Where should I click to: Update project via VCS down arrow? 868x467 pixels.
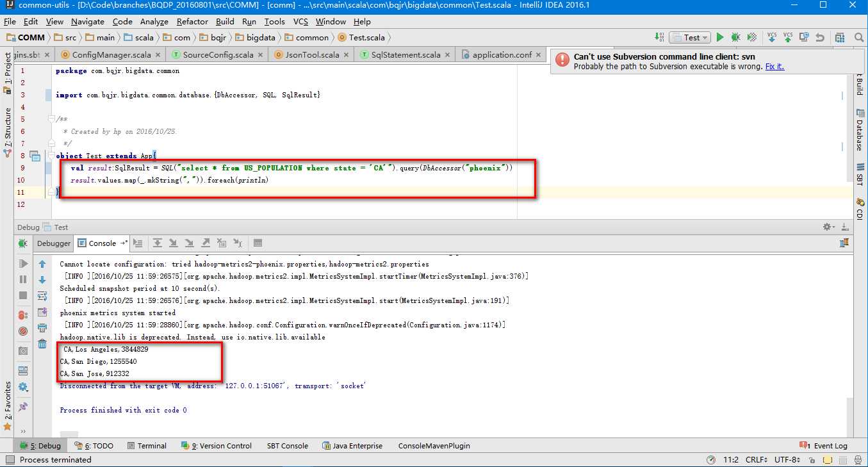(x=772, y=38)
